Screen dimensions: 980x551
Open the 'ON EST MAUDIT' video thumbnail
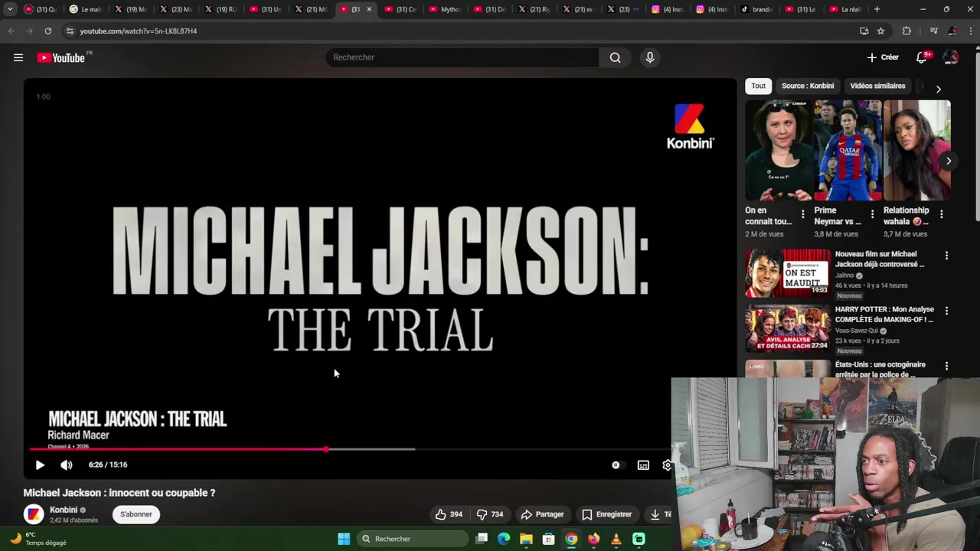click(x=788, y=273)
